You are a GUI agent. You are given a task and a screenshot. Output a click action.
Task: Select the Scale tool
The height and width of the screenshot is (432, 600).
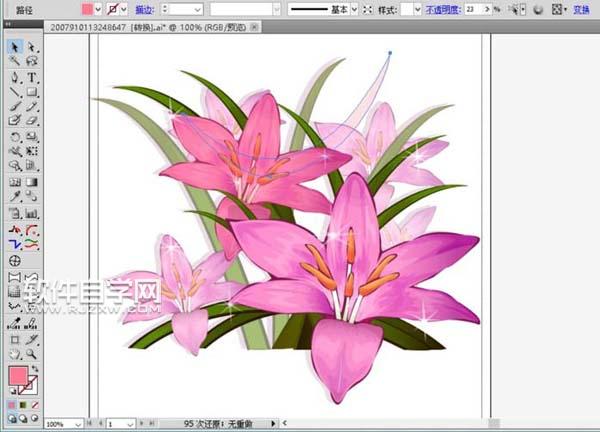pos(31,137)
